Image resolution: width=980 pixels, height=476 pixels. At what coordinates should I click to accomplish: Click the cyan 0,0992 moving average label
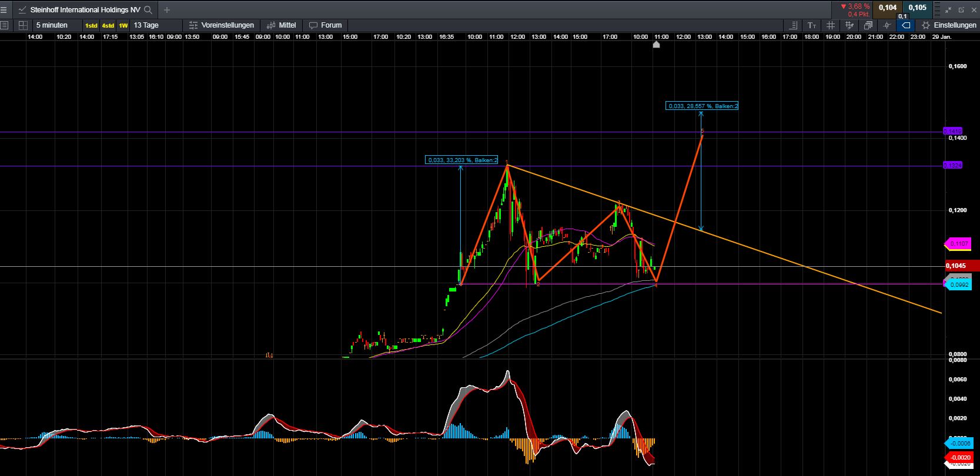point(958,285)
